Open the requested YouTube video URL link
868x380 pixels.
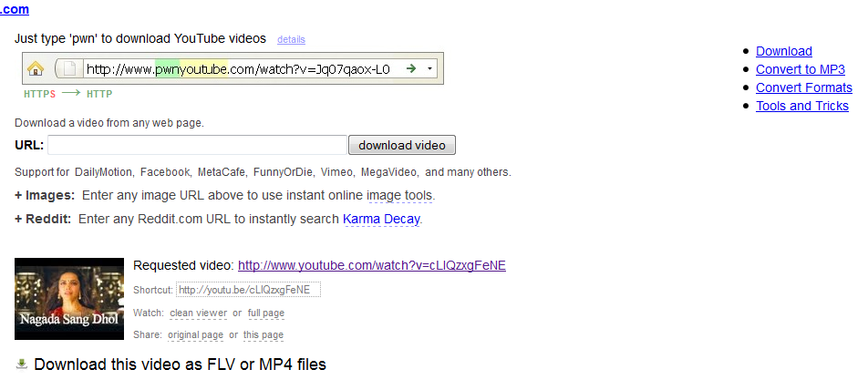pos(372,265)
